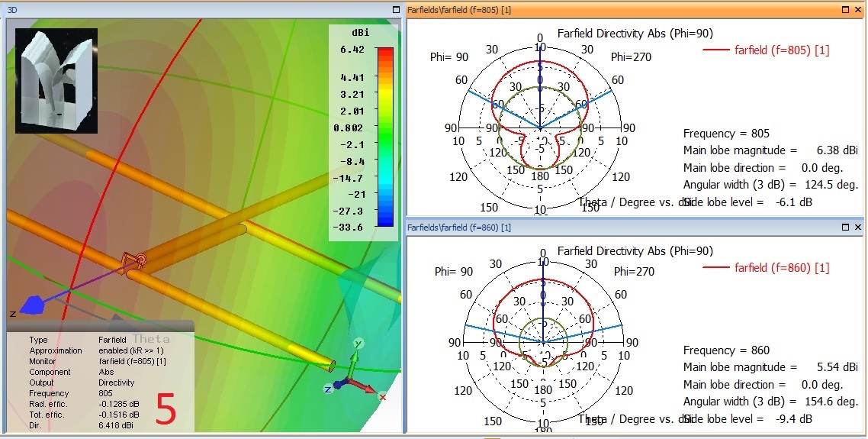Click the antenna model thumbnail image

tap(56, 81)
